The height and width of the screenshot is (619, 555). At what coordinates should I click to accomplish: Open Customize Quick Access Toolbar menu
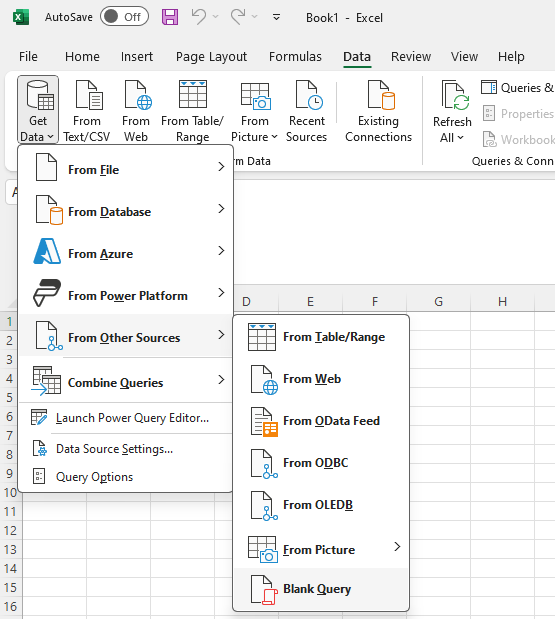click(x=276, y=17)
